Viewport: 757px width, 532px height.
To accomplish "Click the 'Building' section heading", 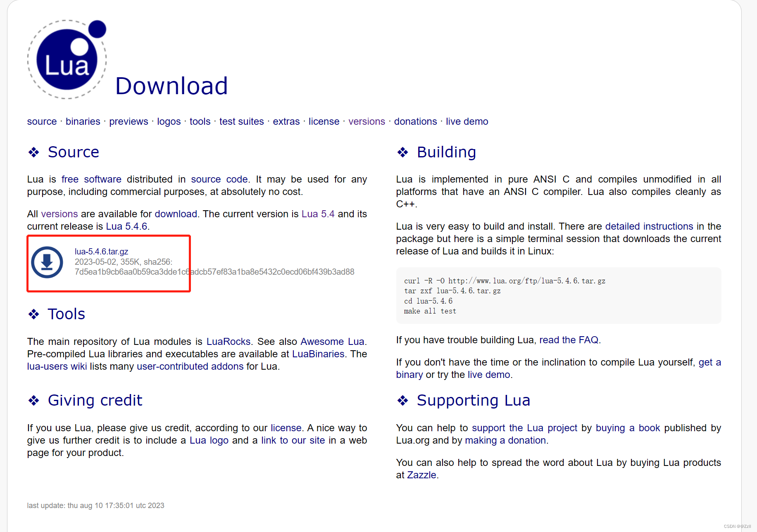I will [x=446, y=152].
